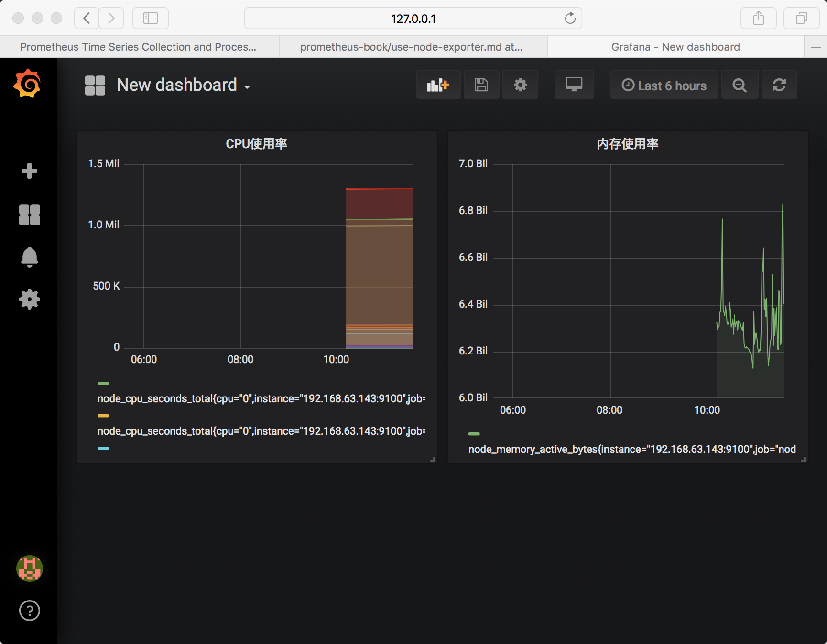Toggle first node_cpu_seconds_total legend series
This screenshot has width=827, height=644.
click(x=261, y=398)
